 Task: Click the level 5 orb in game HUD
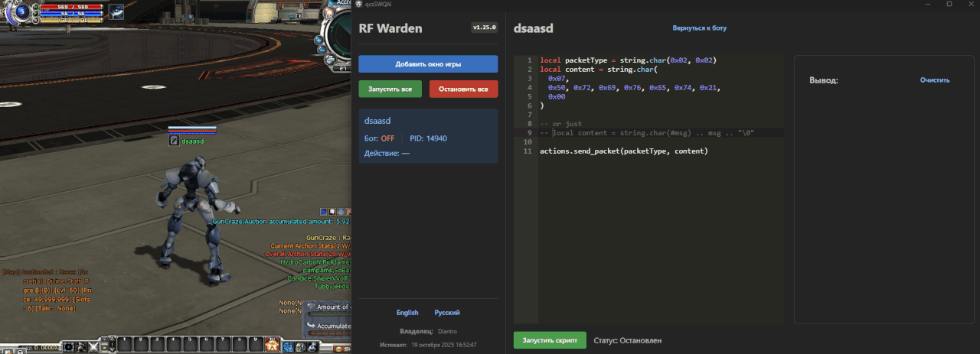pos(22,11)
